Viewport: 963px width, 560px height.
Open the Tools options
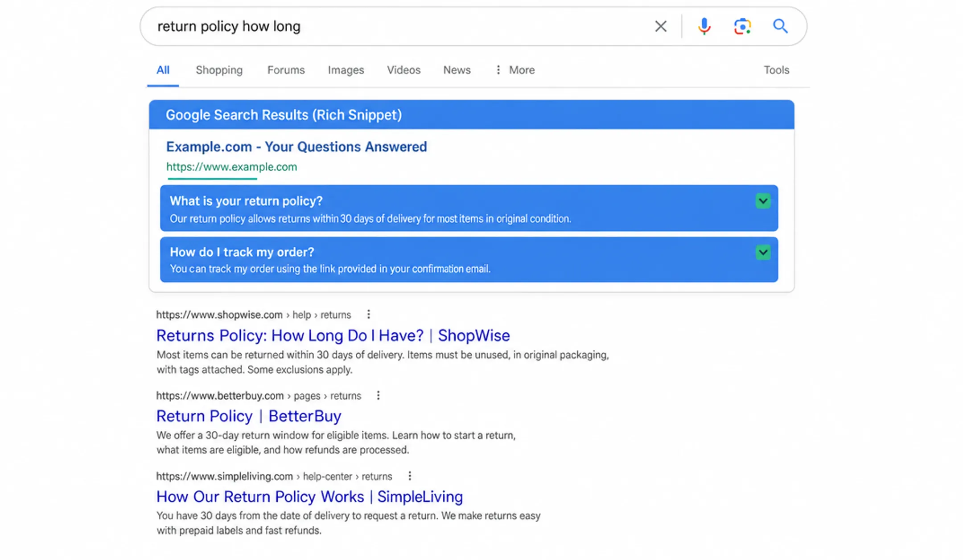click(x=776, y=70)
